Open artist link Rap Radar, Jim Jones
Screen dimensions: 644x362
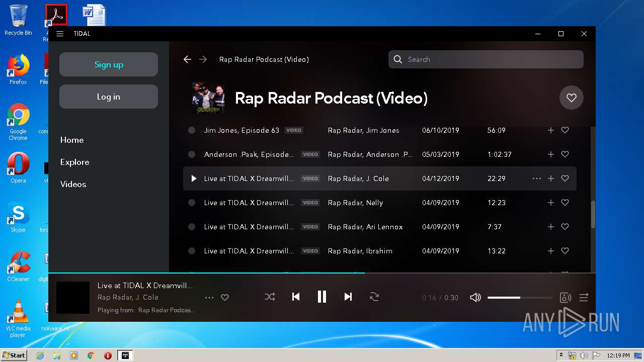point(363,130)
